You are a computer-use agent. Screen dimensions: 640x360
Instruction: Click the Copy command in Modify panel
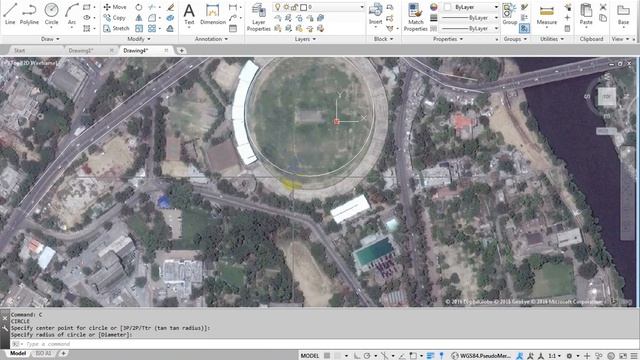point(115,18)
